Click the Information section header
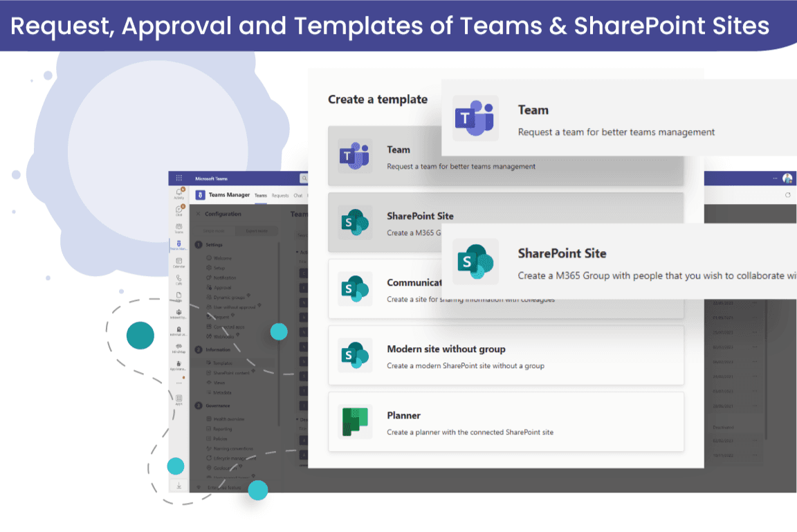Viewport: 797px width, 532px height. click(x=214, y=349)
